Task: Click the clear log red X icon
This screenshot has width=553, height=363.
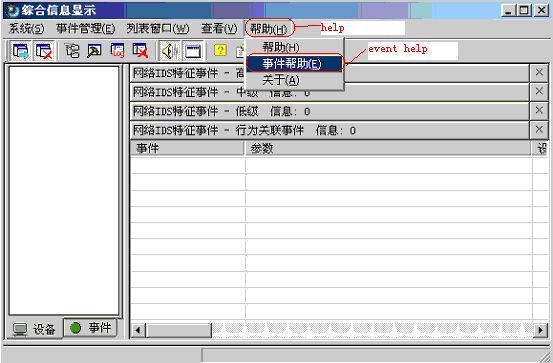Action: pyautogui.click(x=140, y=51)
